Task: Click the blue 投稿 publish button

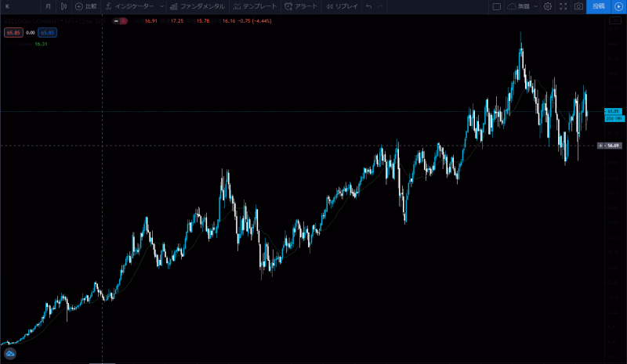Action: point(598,6)
